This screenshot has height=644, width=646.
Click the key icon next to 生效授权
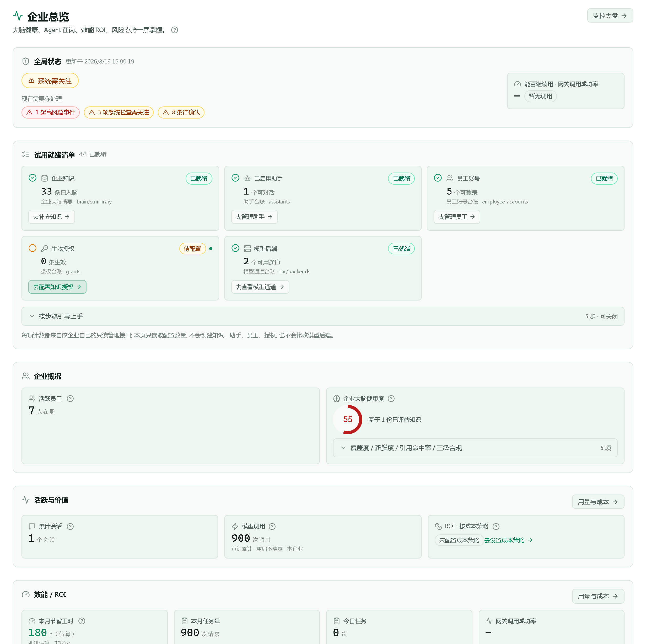(x=45, y=248)
